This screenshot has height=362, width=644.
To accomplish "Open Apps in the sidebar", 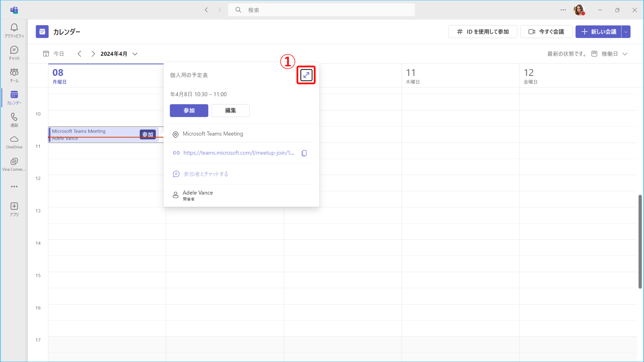I will coord(14,209).
